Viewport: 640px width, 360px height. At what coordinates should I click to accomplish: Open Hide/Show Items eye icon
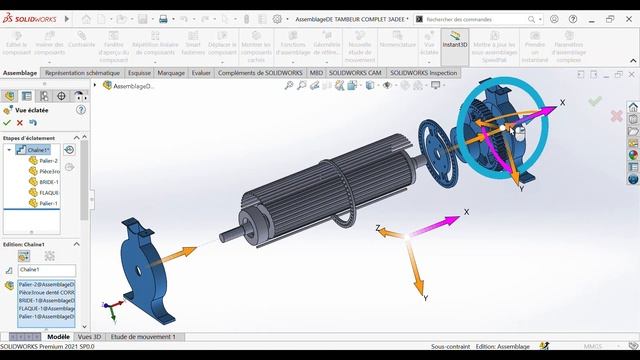coord(387,85)
